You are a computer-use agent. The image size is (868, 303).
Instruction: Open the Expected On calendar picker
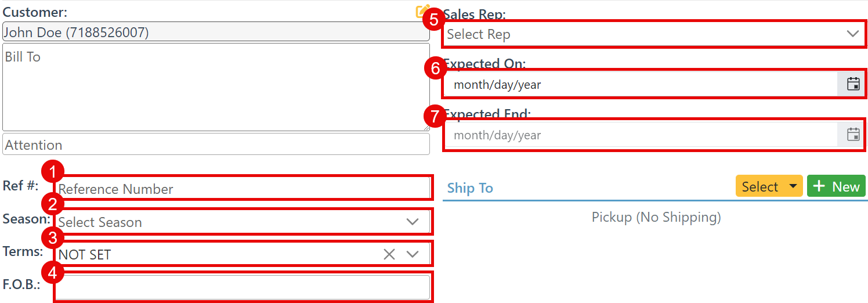tap(853, 85)
